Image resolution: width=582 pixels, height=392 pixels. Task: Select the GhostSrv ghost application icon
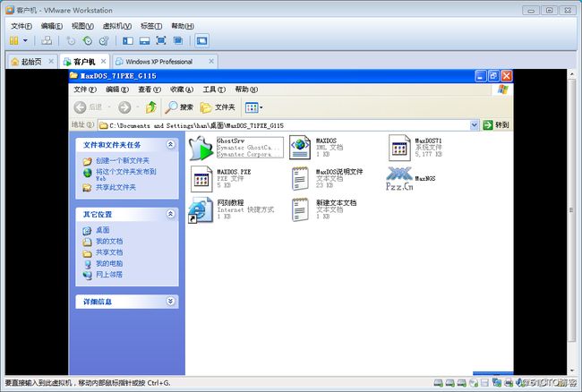(201, 148)
